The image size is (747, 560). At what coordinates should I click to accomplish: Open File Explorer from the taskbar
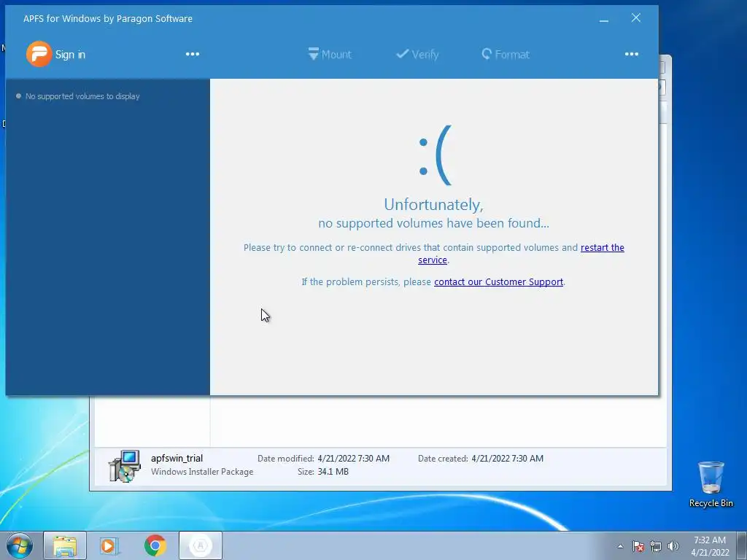65,545
